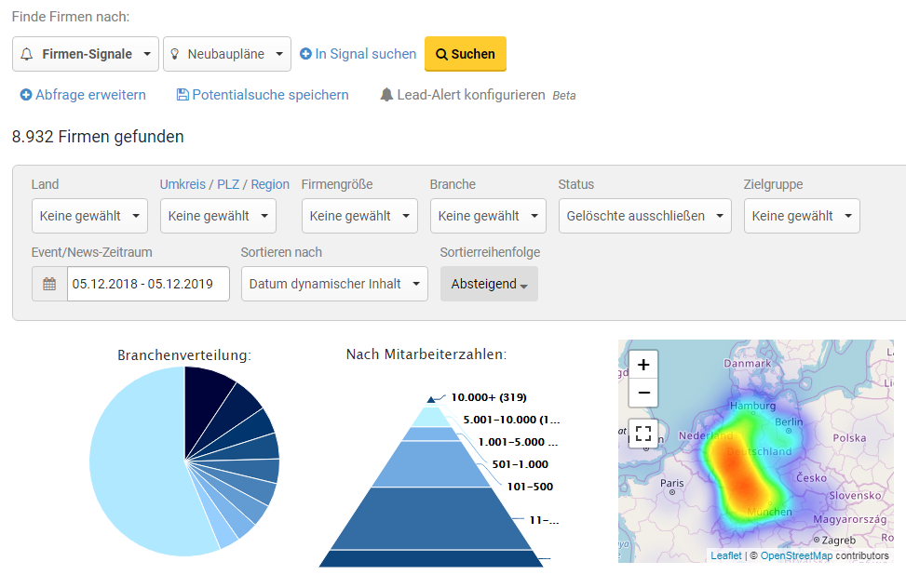This screenshot has width=906, height=588.
Task: Click the bell icon in Firmen-Signale
Action: tap(26, 54)
